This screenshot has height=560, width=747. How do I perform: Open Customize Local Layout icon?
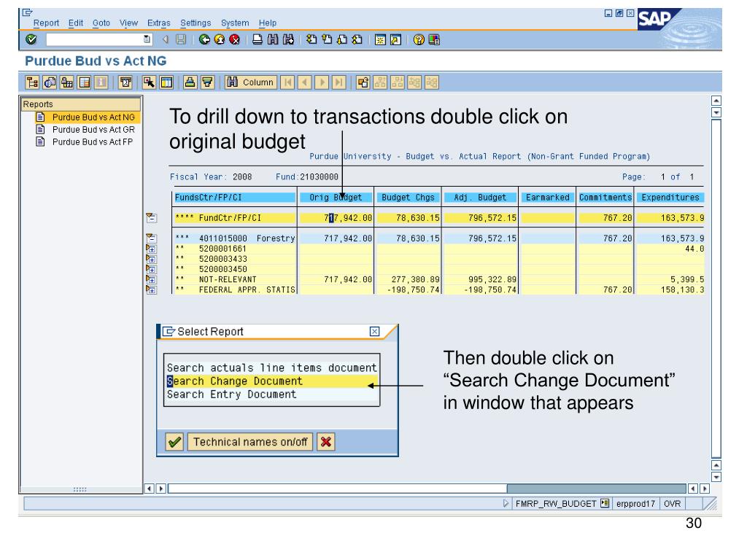click(x=434, y=40)
